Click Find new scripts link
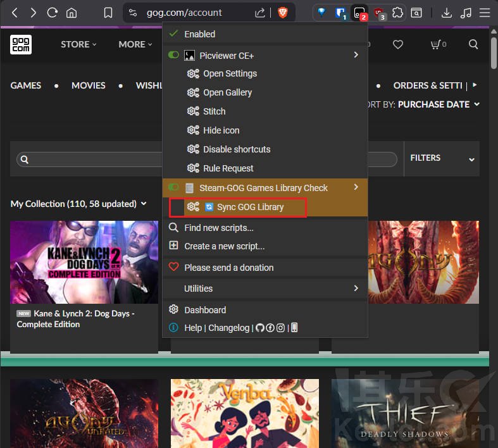The image size is (498, 448). tap(218, 228)
